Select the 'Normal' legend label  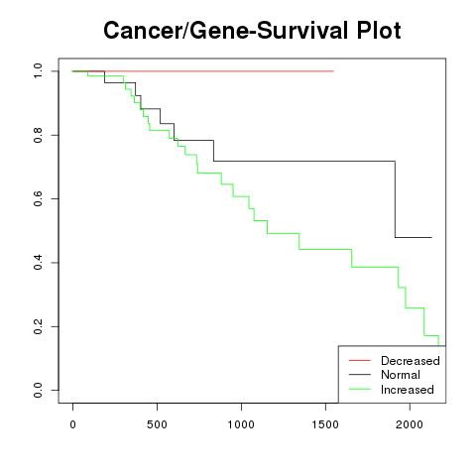[x=401, y=375]
